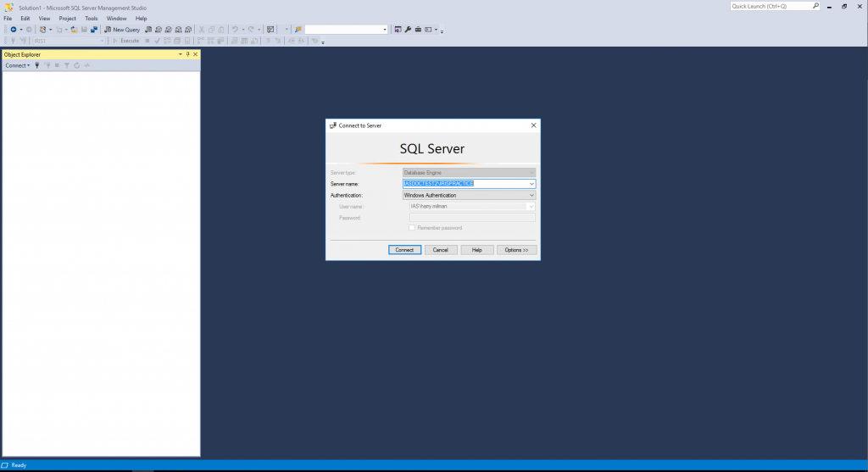The height and width of the screenshot is (472, 868).
Task: Open Object Explorer window position dropdown arrow
Action: (x=180, y=54)
